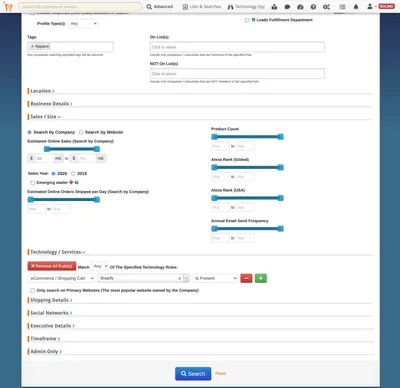Click the blue Search button

(193, 374)
